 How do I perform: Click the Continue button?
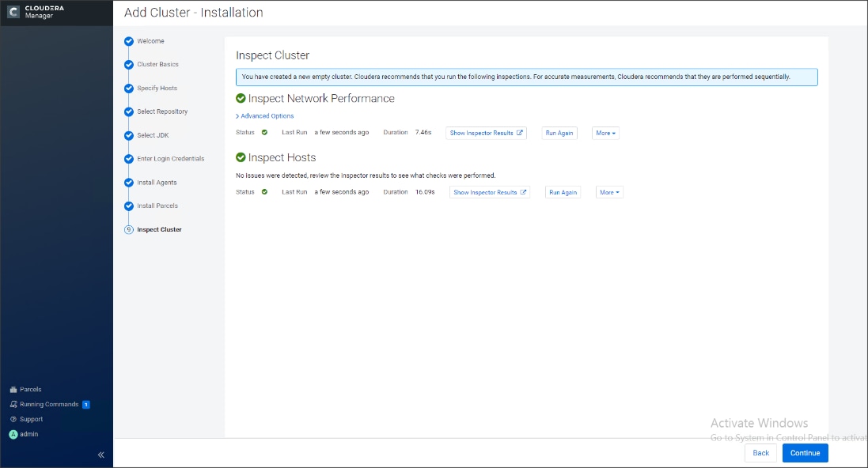pyautogui.click(x=805, y=453)
